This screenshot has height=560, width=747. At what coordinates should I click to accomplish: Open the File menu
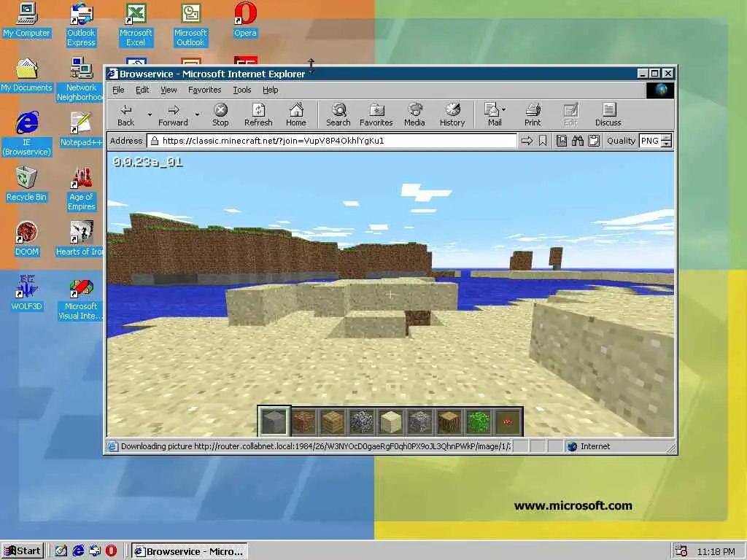point(118,90)
